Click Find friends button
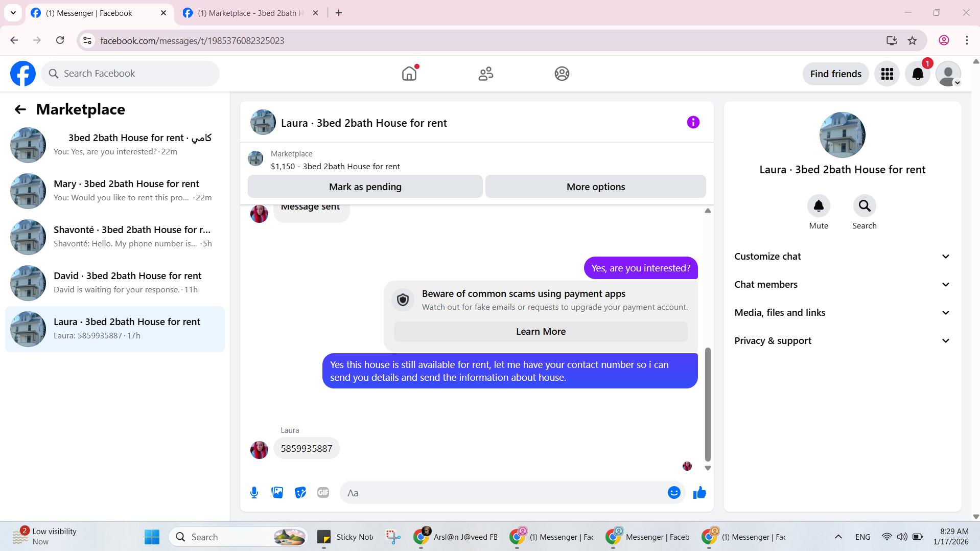980x551 pixels. click(x=835, y=74)
